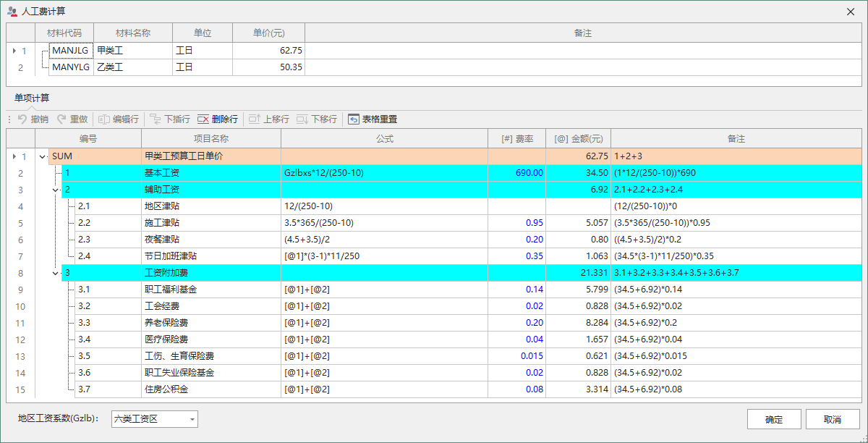868x443 pixels.
Task: Switch to the 单项计算 tab
Action: [32, 98]
